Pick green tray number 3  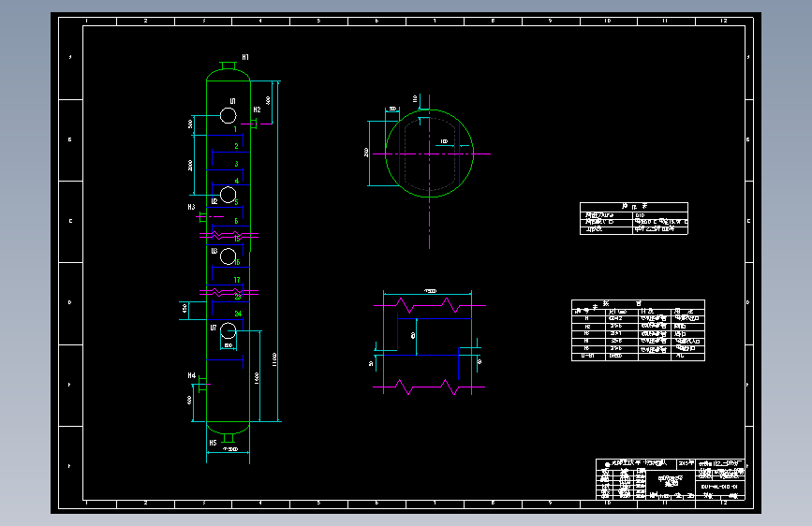coord(237,164)
